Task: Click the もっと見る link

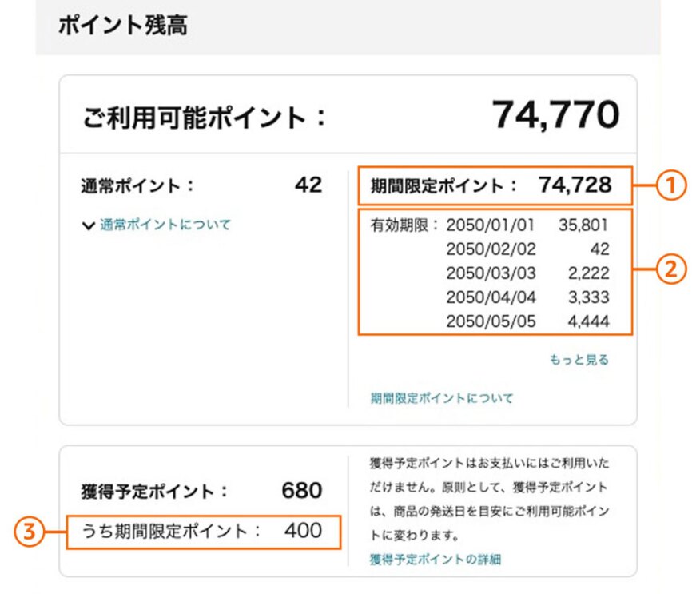Action: click(x=579, y=360)
